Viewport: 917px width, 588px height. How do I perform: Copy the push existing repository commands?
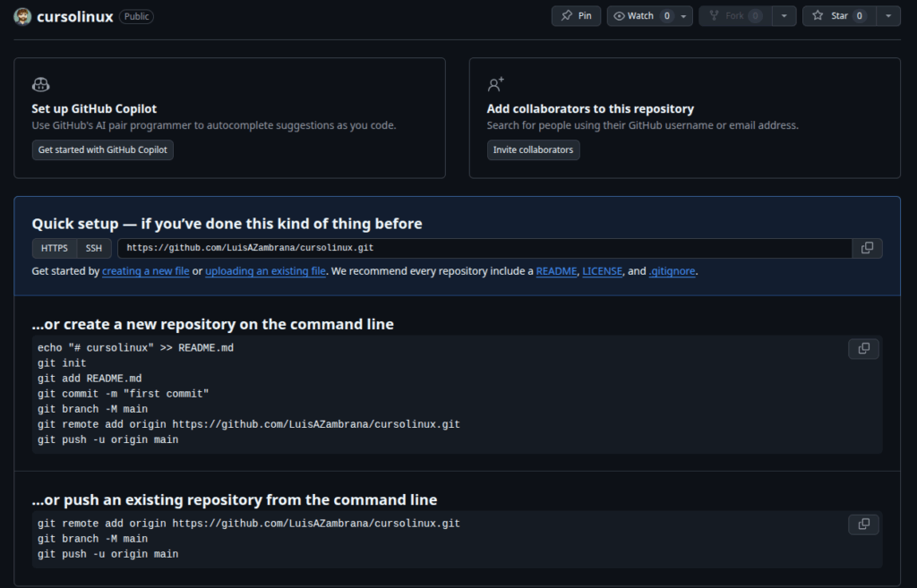tap(863, 524)
